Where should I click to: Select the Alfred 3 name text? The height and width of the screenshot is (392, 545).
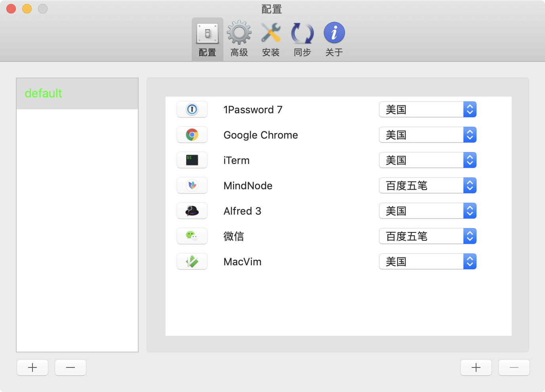pos(242,211)
